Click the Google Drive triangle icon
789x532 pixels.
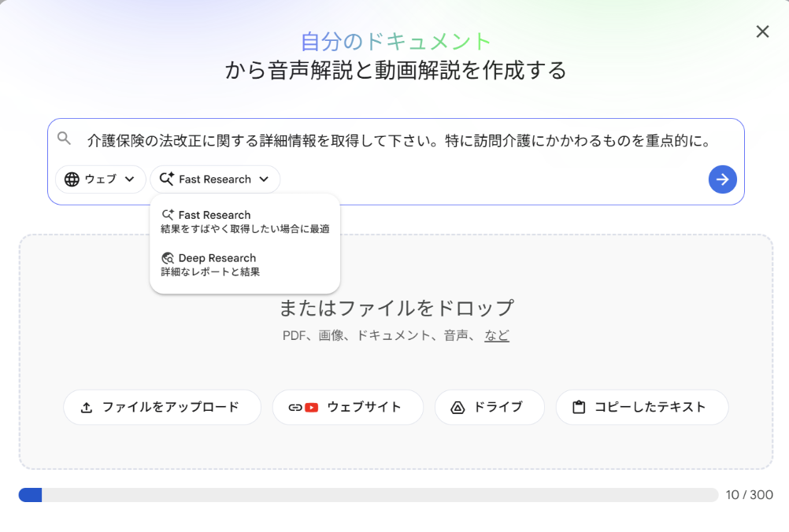[x=457, y=408]
